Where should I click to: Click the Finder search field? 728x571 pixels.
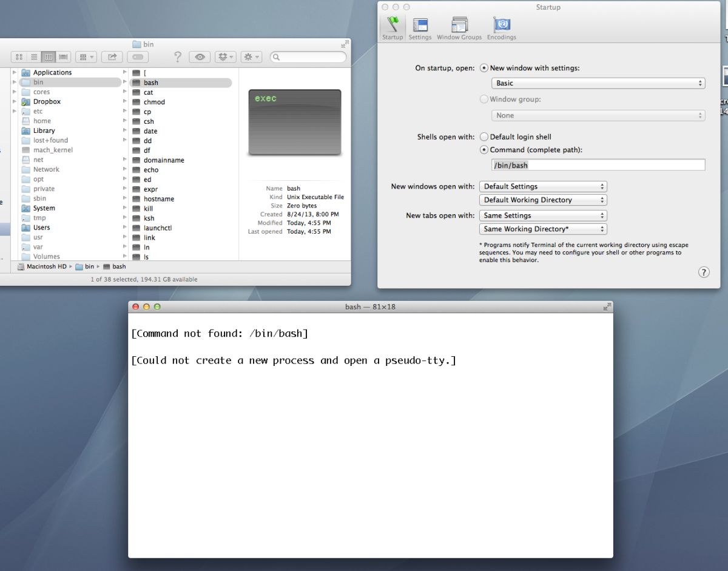coord(308,57)
